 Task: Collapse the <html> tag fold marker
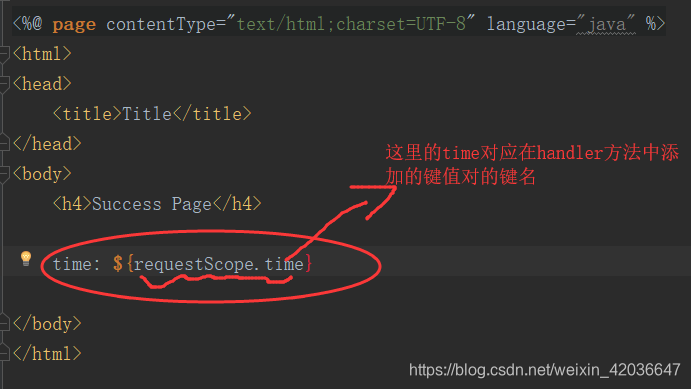tap(4, 54)
